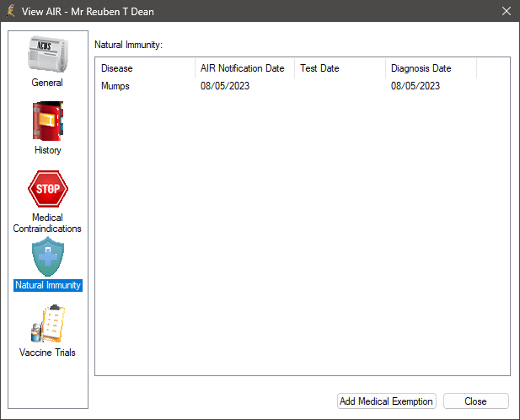Sort by the Disease column header
The width and height of the screenshot is (520, 420).
click(x=145, y=68)
